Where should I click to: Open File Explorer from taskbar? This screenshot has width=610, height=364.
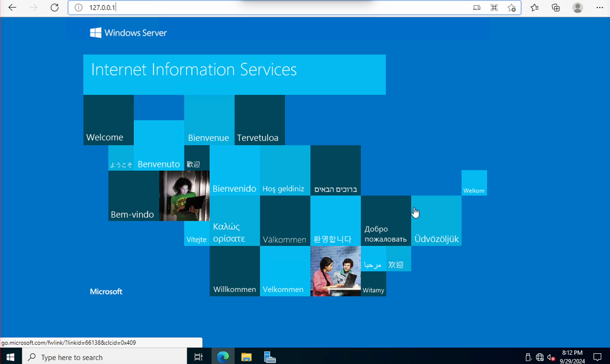coord(246,357)
